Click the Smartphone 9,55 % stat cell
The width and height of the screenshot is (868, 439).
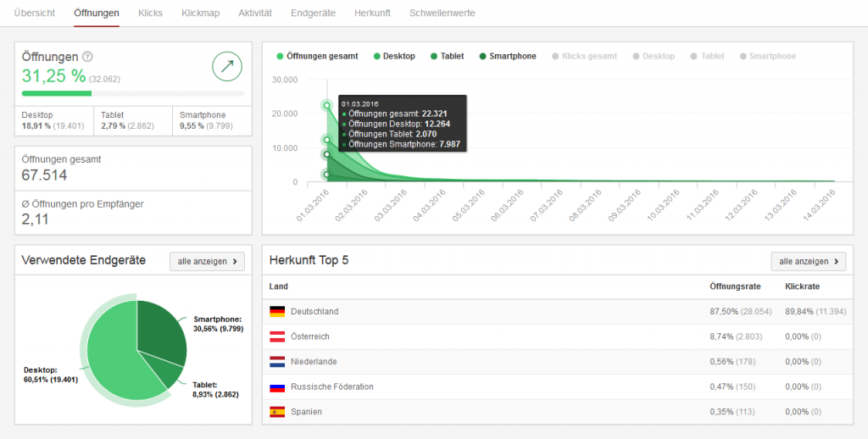pyautogui.click(x=213, y=120)
